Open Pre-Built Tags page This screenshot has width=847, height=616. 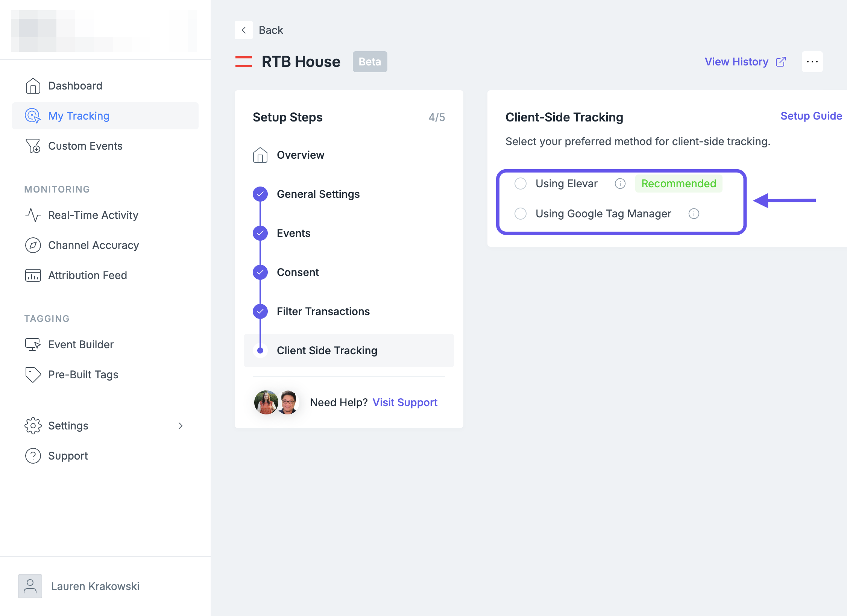tap(105, 375)
